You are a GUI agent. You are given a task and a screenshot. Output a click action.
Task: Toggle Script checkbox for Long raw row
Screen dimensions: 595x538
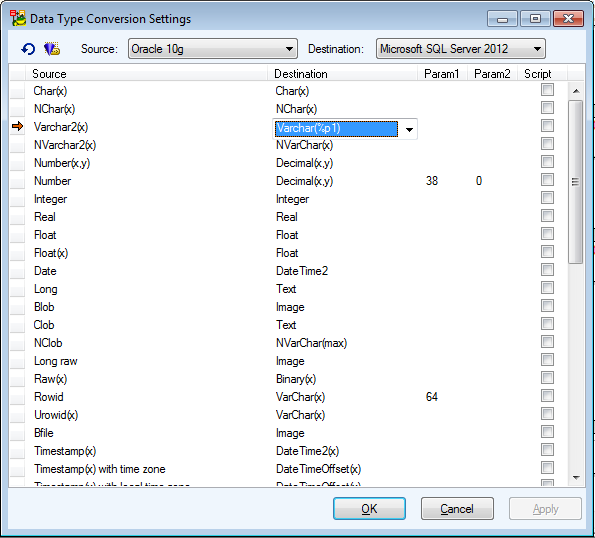547,360
